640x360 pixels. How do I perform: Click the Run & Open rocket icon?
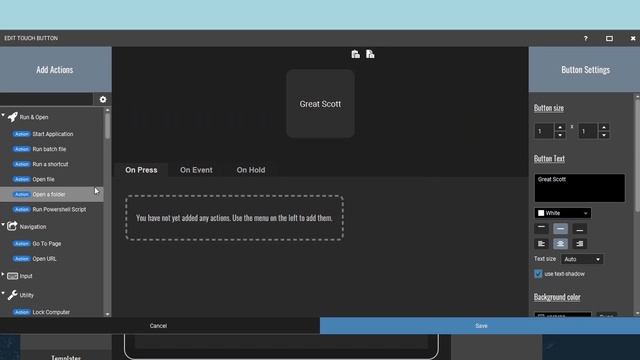tap(13, 117)
